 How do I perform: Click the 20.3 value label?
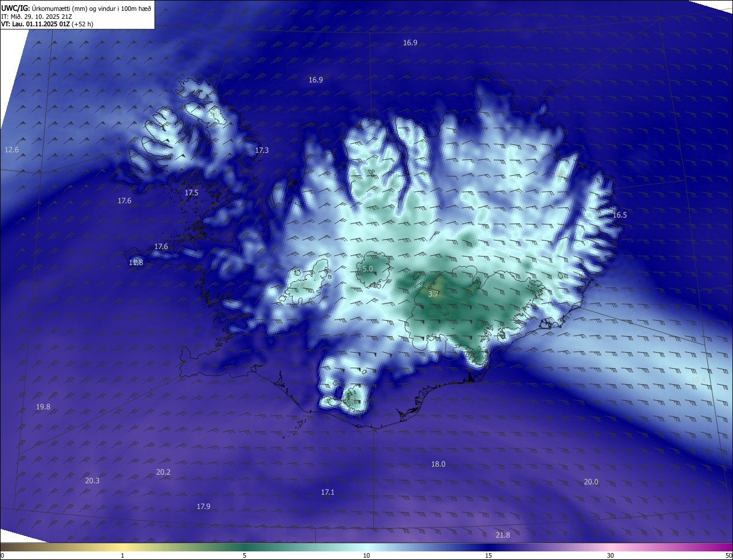point(92,481)
